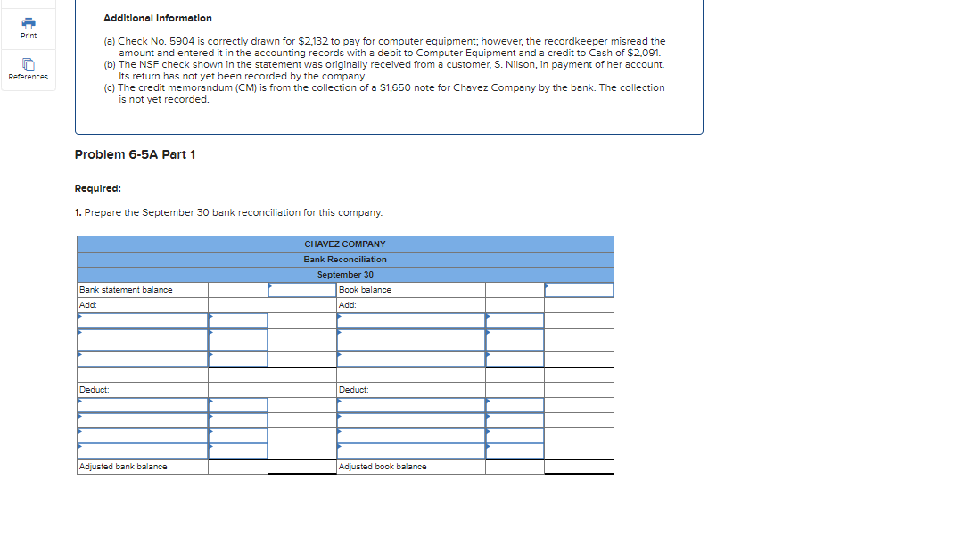Open second Add item dropdown under Book balance

[411, 339]
